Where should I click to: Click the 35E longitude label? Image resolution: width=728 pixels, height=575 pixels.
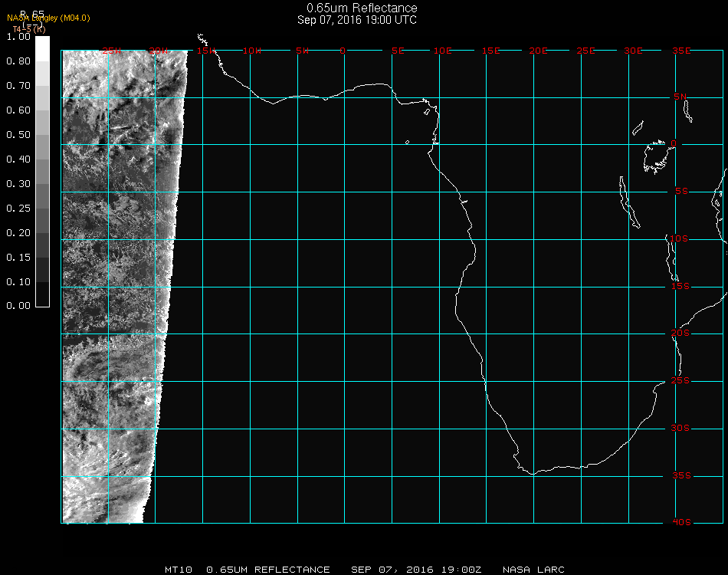680,51
